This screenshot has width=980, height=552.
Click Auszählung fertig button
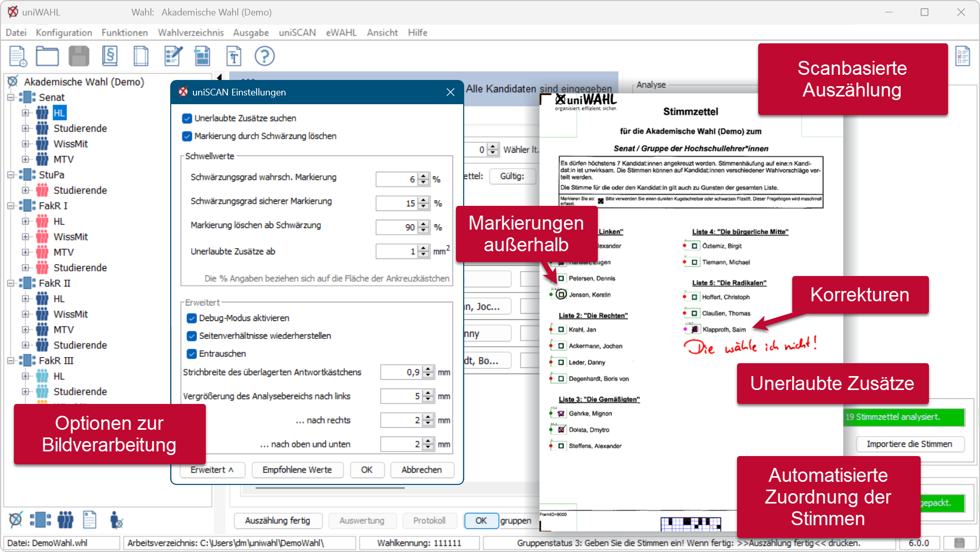click(x=278, y=521)
